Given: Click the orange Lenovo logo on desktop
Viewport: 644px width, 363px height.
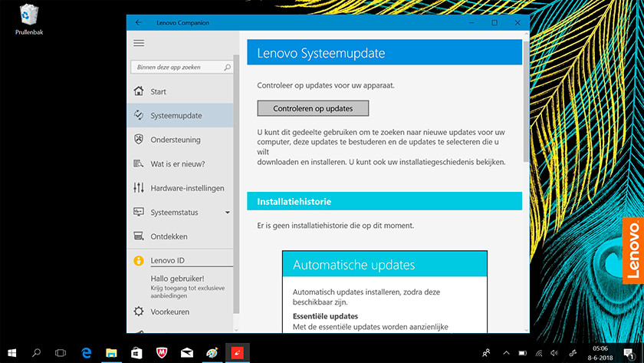Looking at the screenshot, I should tap(633, 250).
